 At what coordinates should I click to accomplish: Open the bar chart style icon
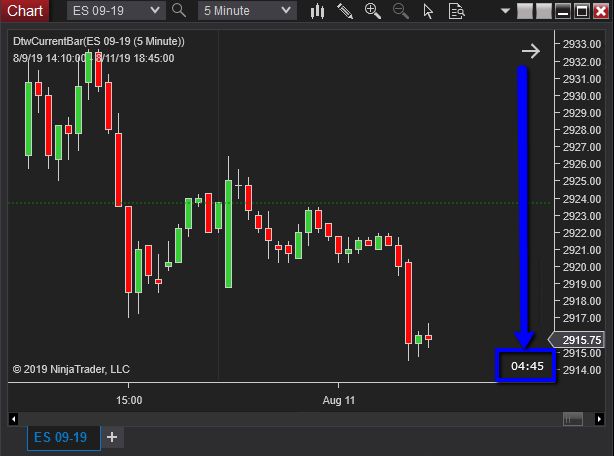[x=317, y=11]
